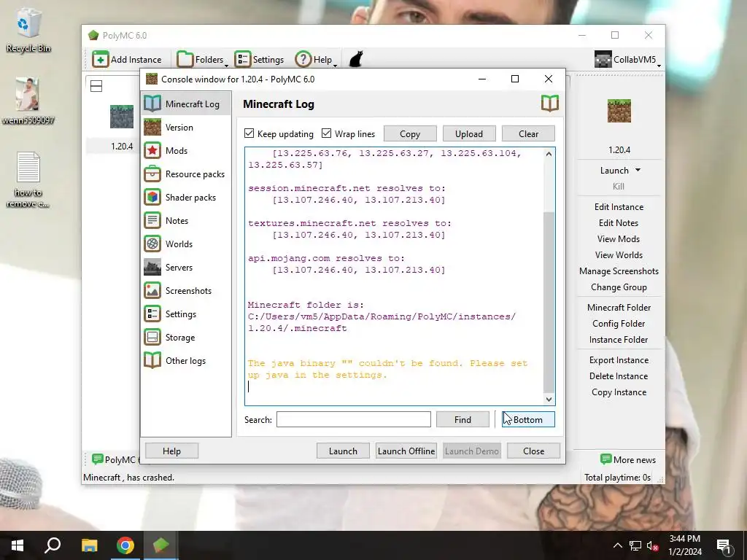This screenshot has width=747, height=560.
Task: Click the collapse group icon in instance list
Action: [x=96, y=86]
